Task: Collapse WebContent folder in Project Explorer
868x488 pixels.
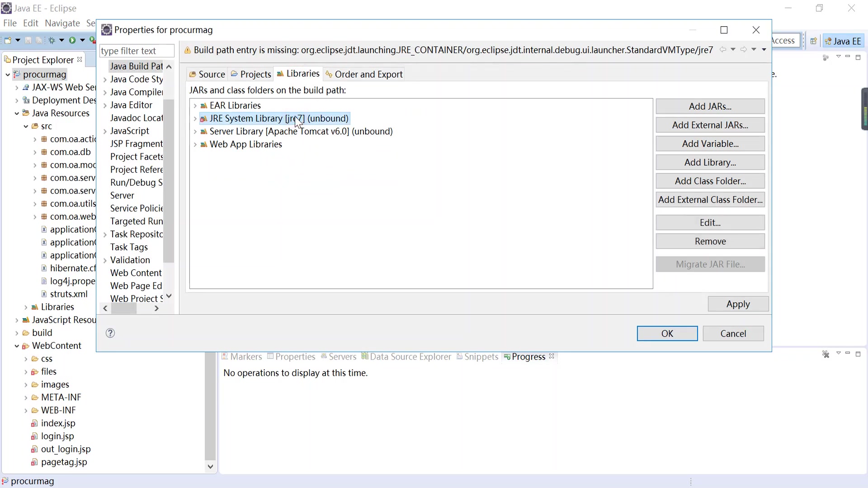Action: [17, 346]
